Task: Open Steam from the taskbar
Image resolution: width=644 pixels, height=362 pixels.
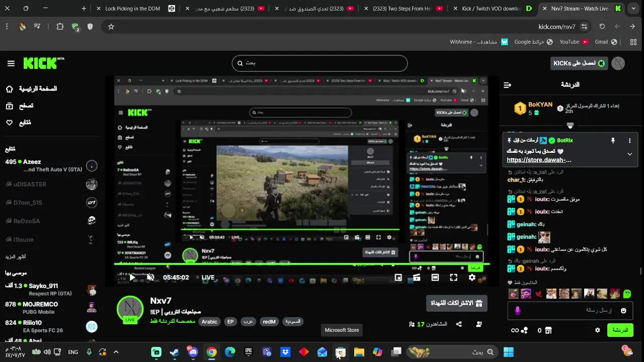Action: (x=175, y=352)
